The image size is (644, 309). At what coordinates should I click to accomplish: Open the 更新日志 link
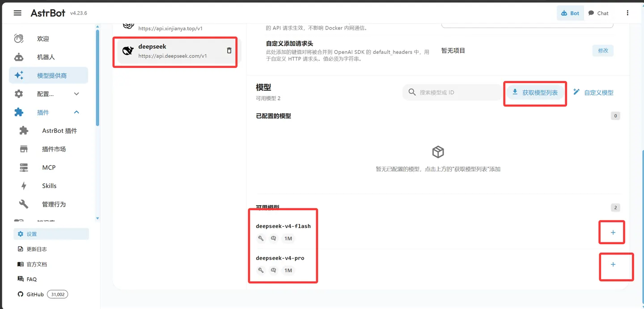point(51,249)
